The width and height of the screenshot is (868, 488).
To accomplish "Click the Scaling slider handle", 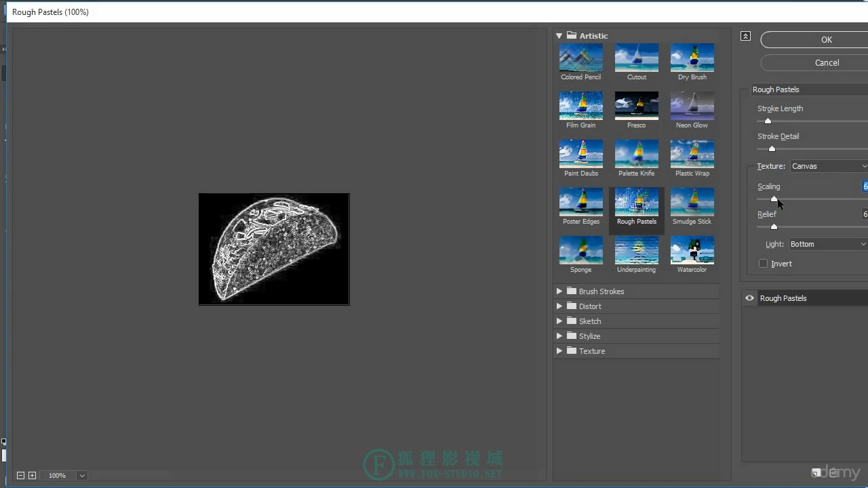I will (x=774, y=199).
